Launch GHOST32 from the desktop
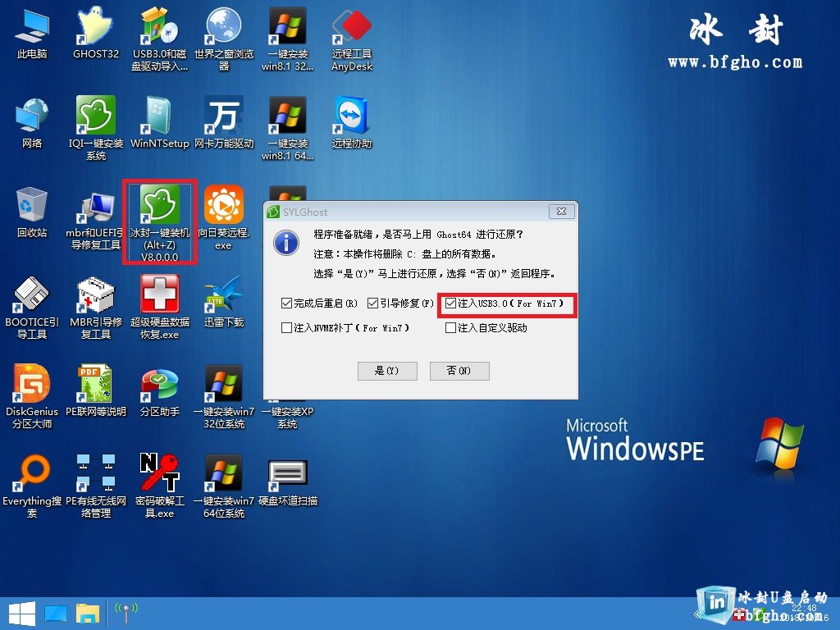 click(x=96, y=33)
